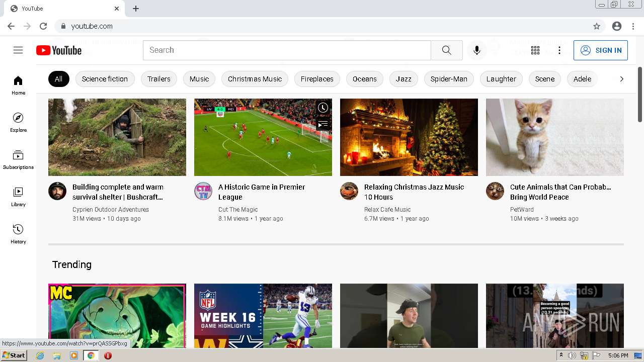The width and height of the screenshot is (644, 362).
Task: Add Premier League video to queue
Action: click(x=323, y=124)
